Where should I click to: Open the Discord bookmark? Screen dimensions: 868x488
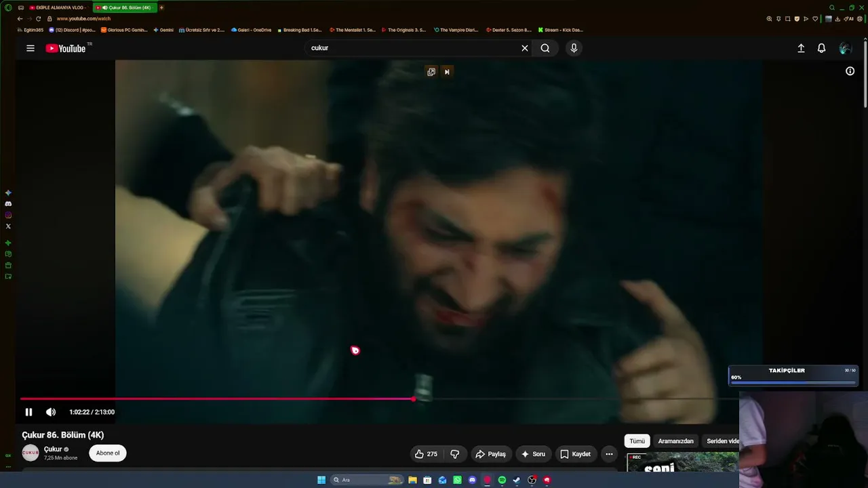73,30
